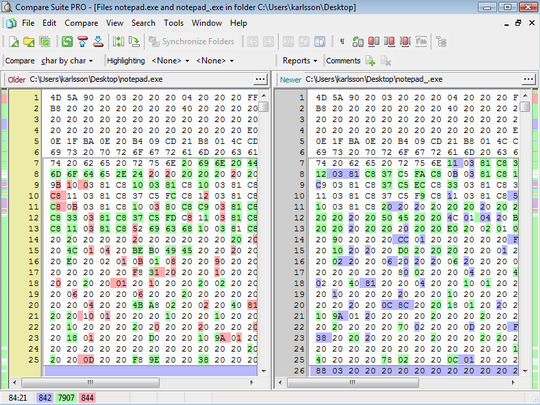Click the new file comparison icon
540x405 pixels.
[x=14, y=42]
